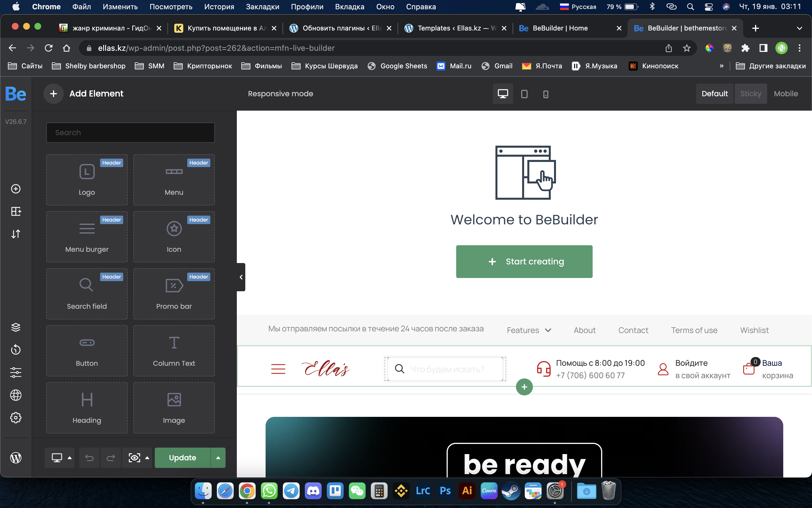Image resolution: width=812 pixels, height=508 pixels.
Task: Click the WordPress logo in sidebar bottom
Action: pyautogui.click(x=16, y=457)
